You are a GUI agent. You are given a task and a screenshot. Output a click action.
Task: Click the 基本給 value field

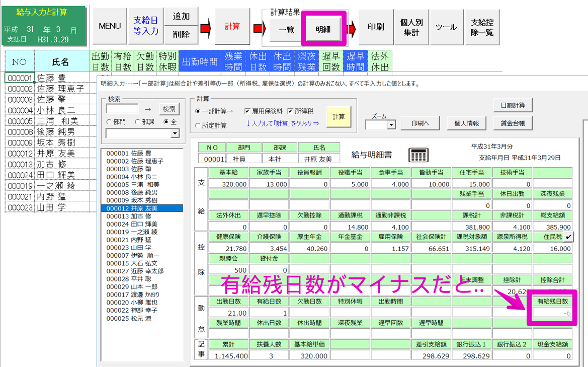(x=228, y=184)
